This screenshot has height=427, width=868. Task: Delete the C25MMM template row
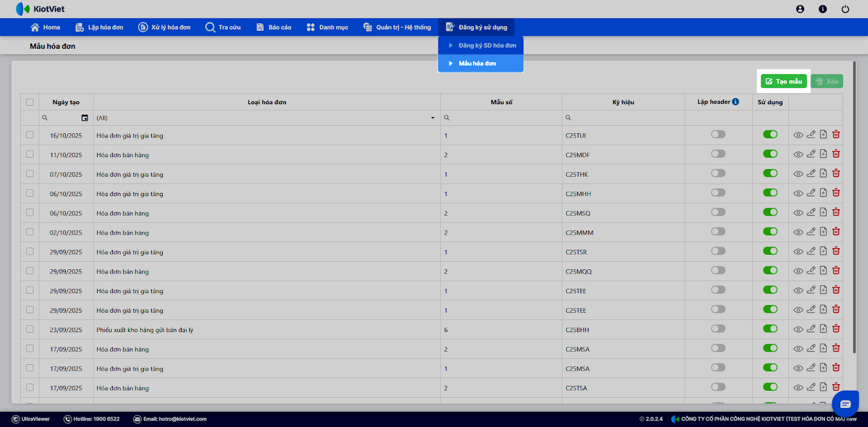(836, 232)
